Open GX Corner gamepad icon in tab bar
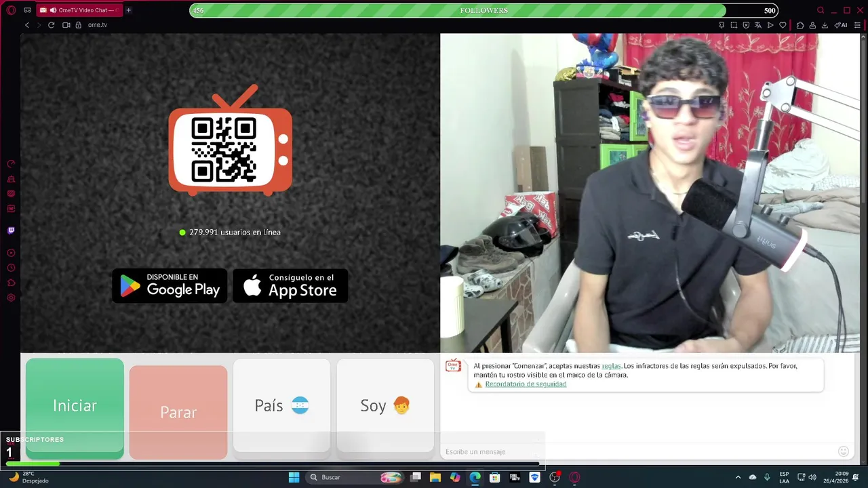 pos(27,10)
